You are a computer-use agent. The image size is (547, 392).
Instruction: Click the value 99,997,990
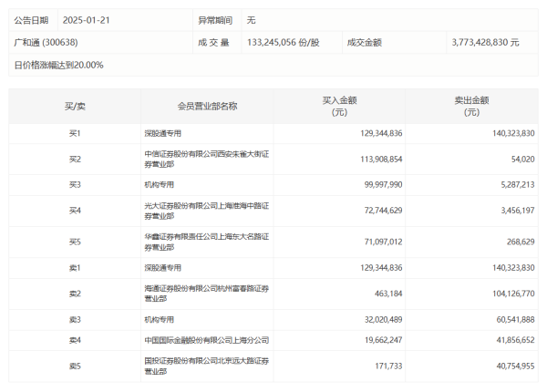(x=384, y=184)
